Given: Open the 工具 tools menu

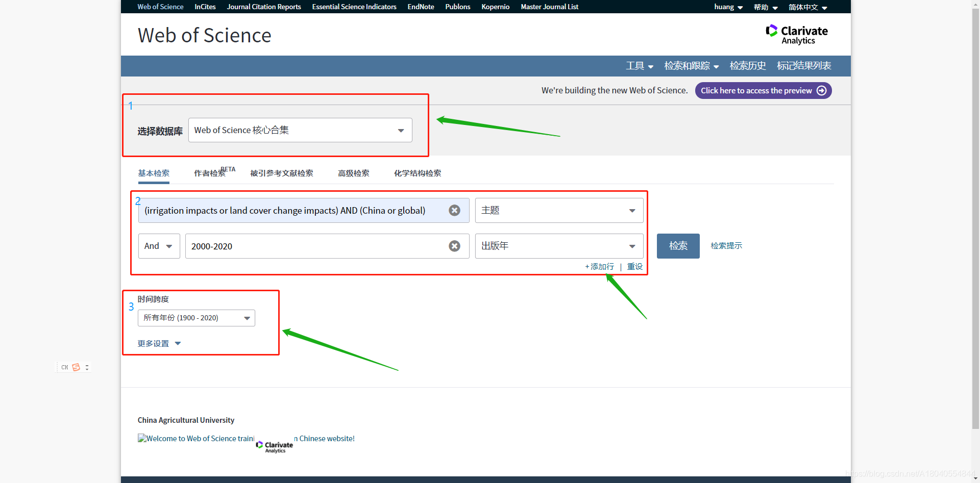Looking at the screenshot, I should [640, 66].
